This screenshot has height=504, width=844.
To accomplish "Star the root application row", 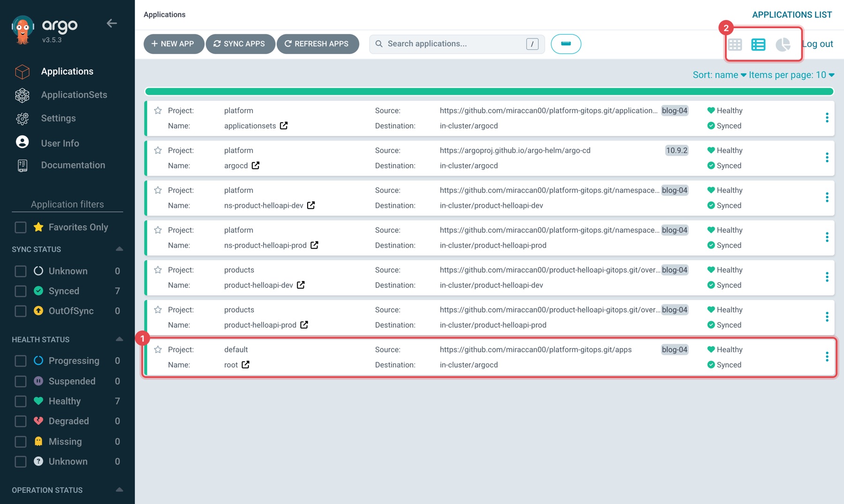I will pos(158,350).
